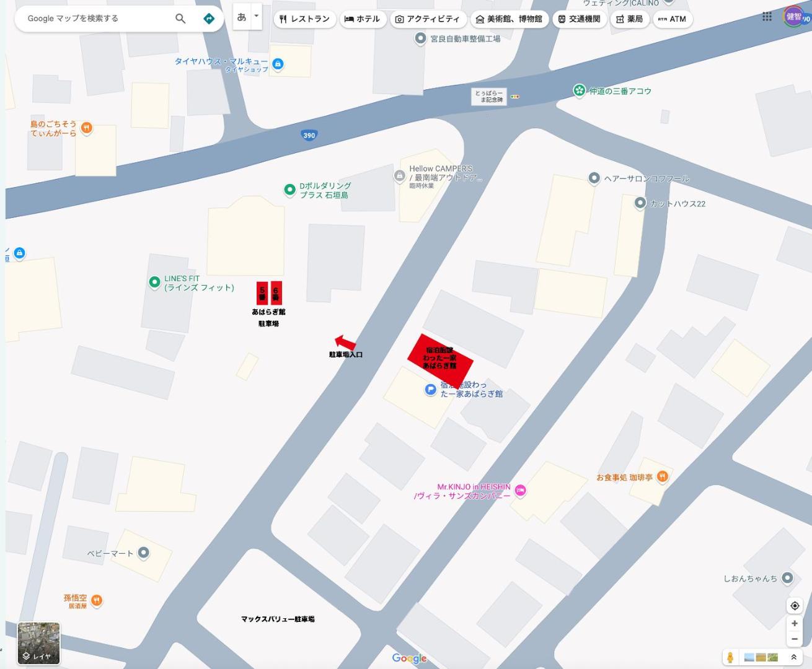This screenshot has width=812, height=669.
Task: Select the 宮良自動車整備工場 map pin
Action: coord(421,38)
